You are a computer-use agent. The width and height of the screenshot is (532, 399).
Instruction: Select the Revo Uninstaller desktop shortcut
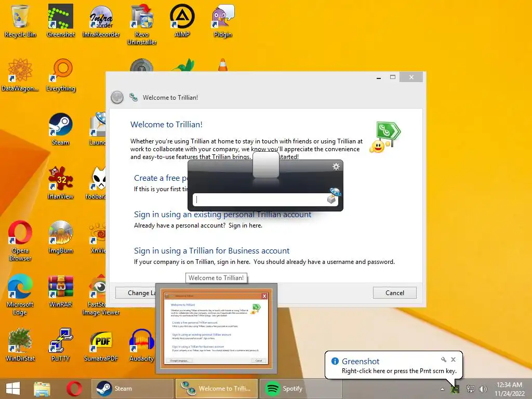point(142,25)
